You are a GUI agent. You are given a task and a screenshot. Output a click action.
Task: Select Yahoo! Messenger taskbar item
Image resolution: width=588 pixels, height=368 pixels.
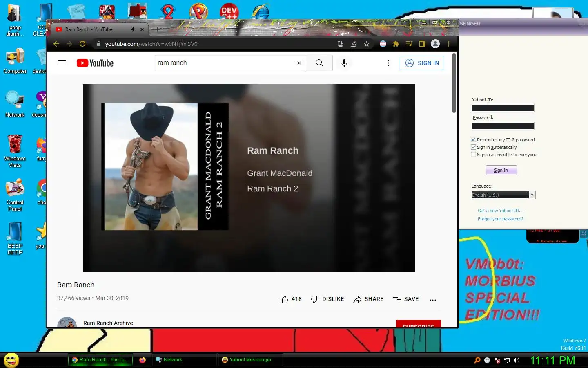click(250, 360)
